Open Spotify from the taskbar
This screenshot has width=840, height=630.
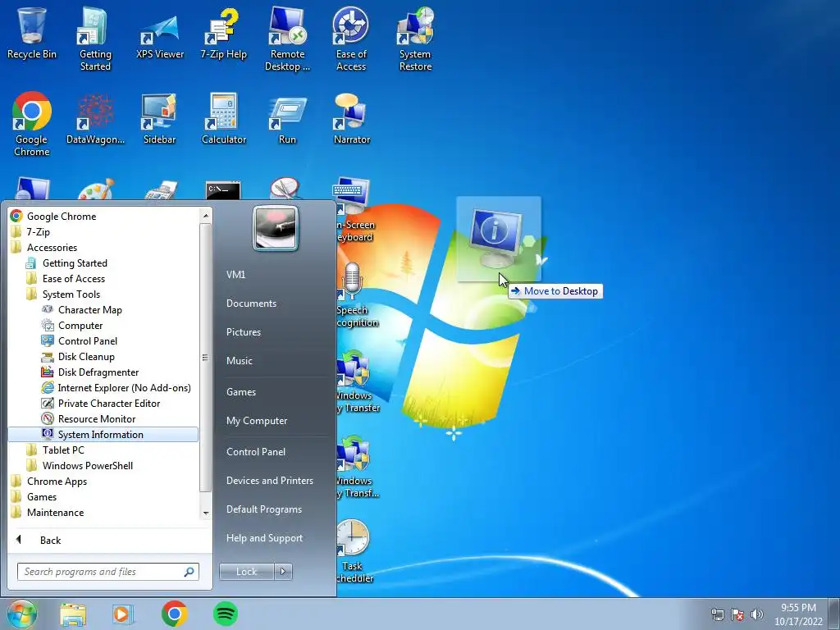(x=226, y=614)
